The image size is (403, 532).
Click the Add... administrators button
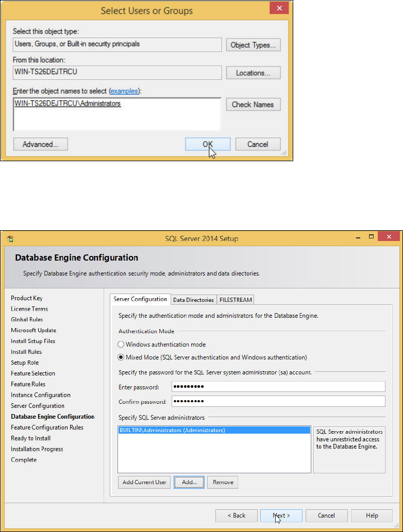pos(190,482)
